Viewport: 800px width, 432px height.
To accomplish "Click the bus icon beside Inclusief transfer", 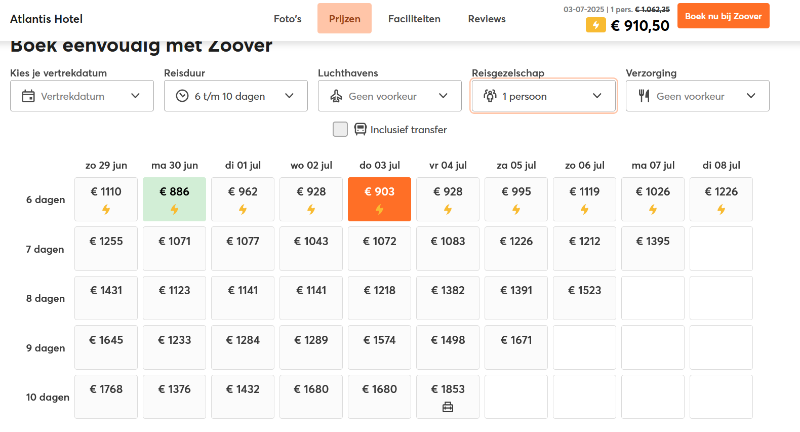I will coord(360,129).
